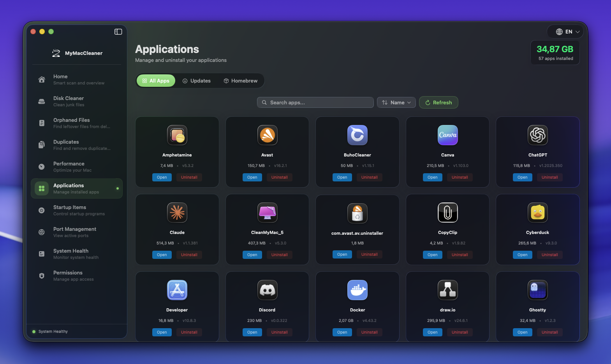Click the Home house icon in sidebar

pyautogui.click(x=42, y=79)
